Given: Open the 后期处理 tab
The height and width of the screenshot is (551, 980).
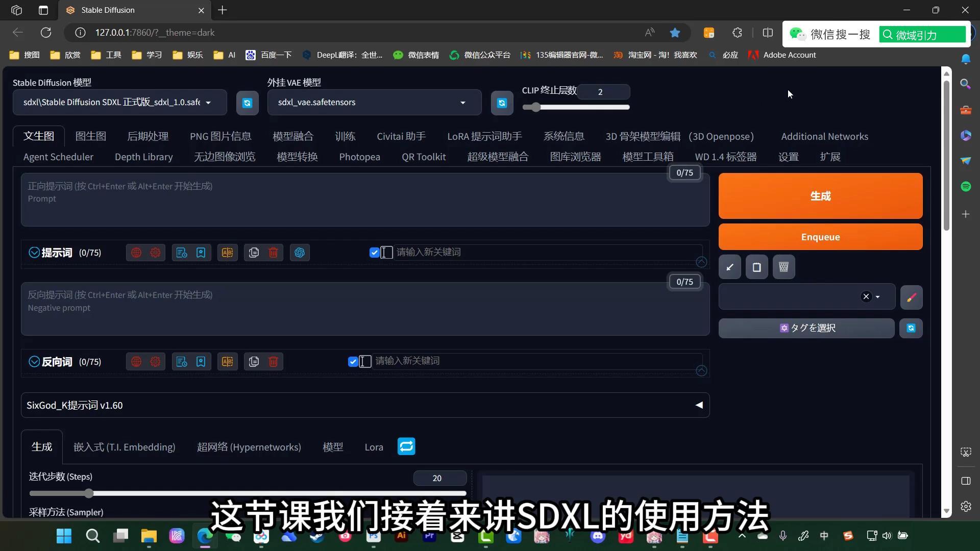Looking at the screenshot, I should [x=148, y=136].
